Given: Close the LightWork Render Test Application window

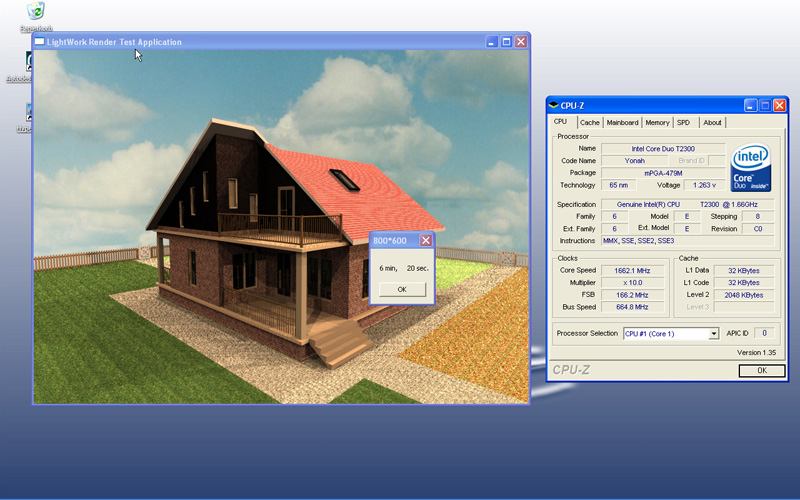Looking at the screenshot, I should click(520, 42).
